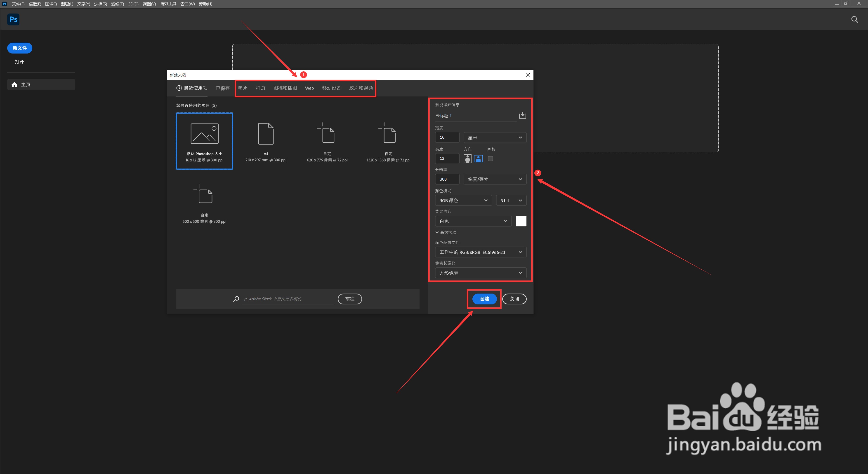Click the 创建 create button
Viewport: 868px width, 474px height.
[484, 299]
